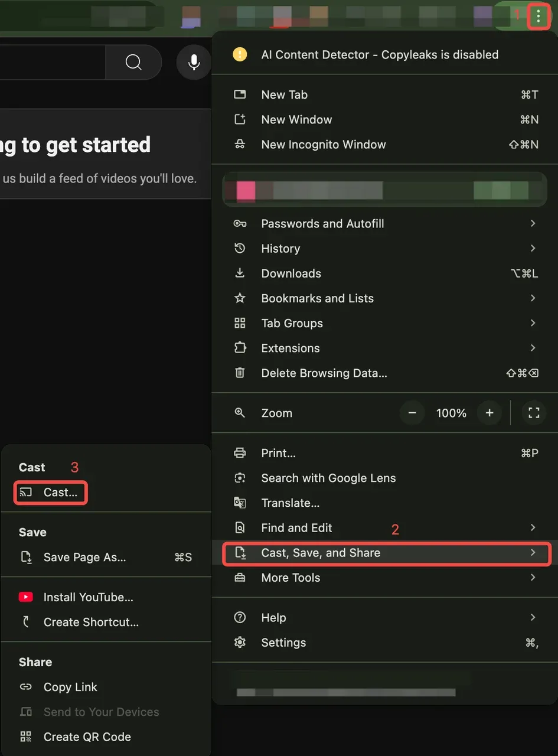Select Save Page As… entry
Image resolution: width=558 pixels, height=756 pixels.
(106, 557)
